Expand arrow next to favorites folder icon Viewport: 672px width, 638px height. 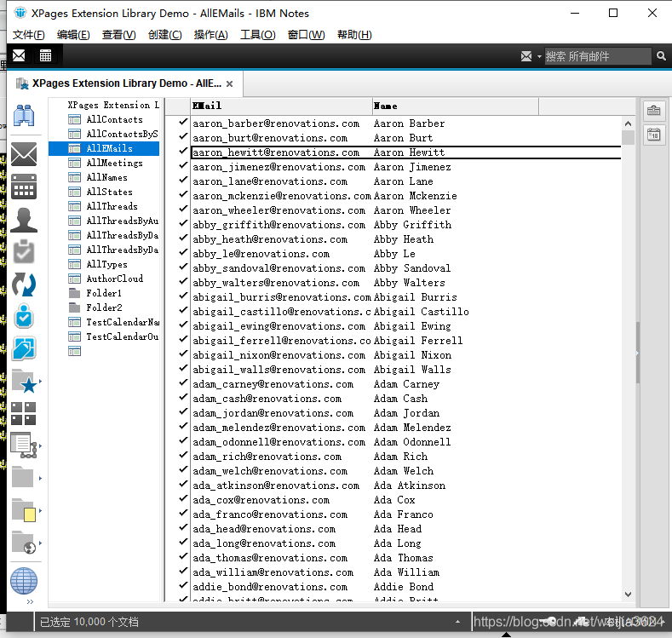[x=40, y=381]
